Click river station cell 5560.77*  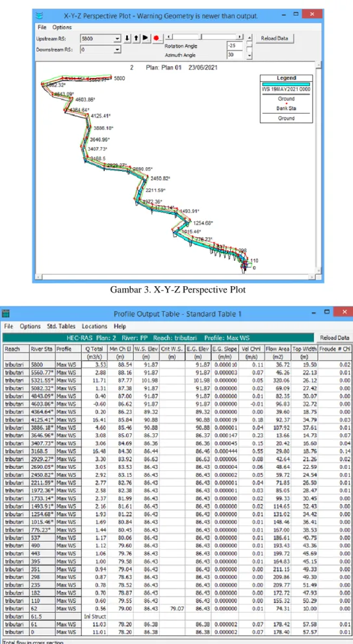42,372
